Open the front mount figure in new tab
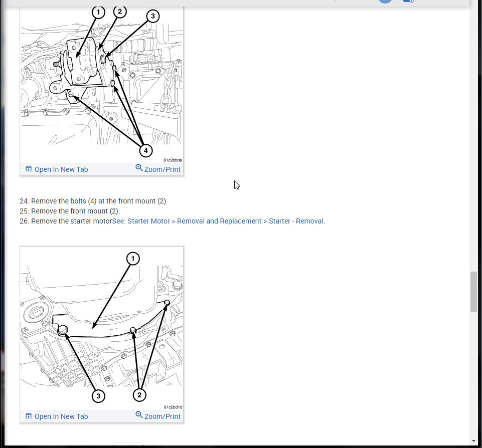This screenshot has width=482, height=448. [57, 169]
